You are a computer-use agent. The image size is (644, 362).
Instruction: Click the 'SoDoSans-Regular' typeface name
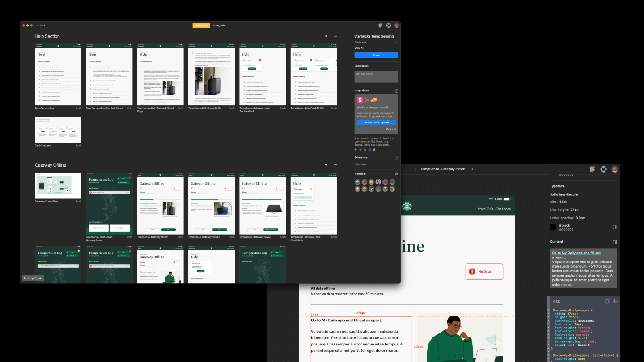tap(565, 194)
